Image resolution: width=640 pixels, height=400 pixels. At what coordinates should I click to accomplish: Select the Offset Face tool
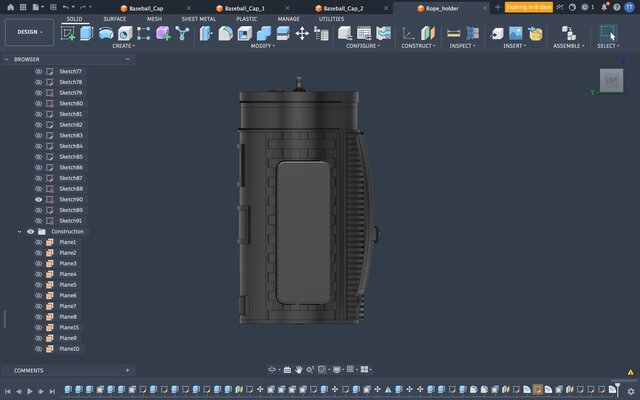tap(283, 33)
